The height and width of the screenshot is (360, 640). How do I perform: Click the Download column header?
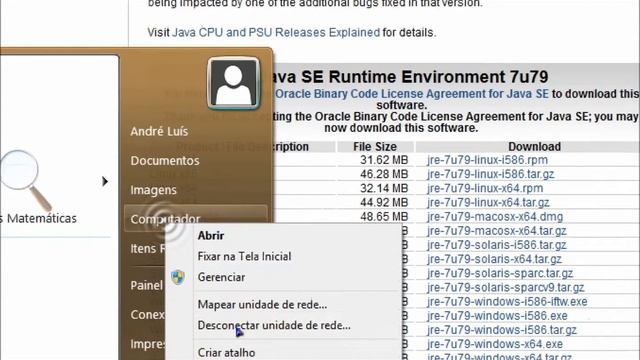534,147
